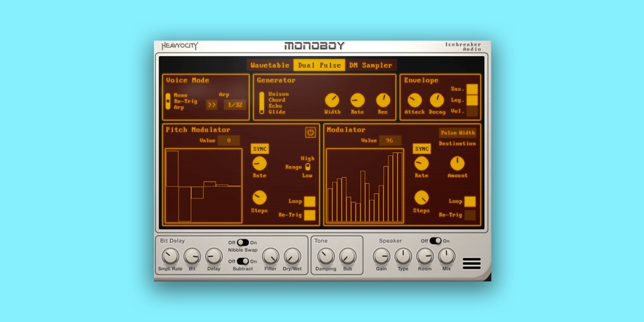Click the Pitch Modulator Rate knob

(x=260, y=164)
